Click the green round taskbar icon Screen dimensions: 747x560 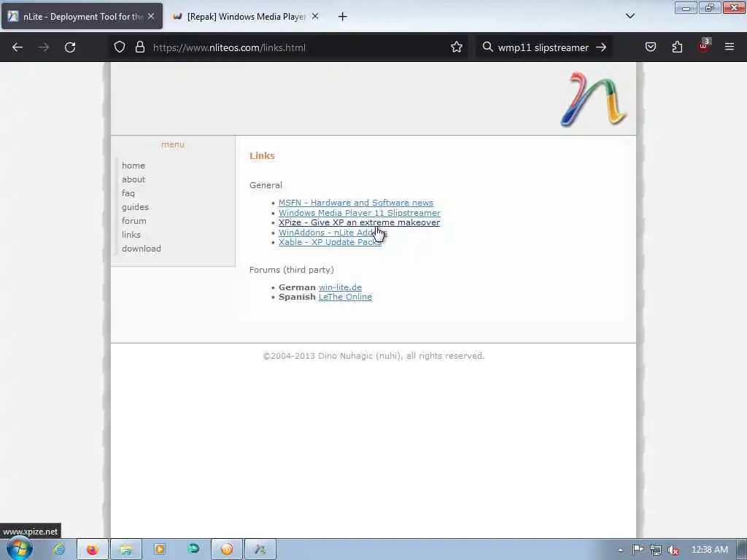193,549
